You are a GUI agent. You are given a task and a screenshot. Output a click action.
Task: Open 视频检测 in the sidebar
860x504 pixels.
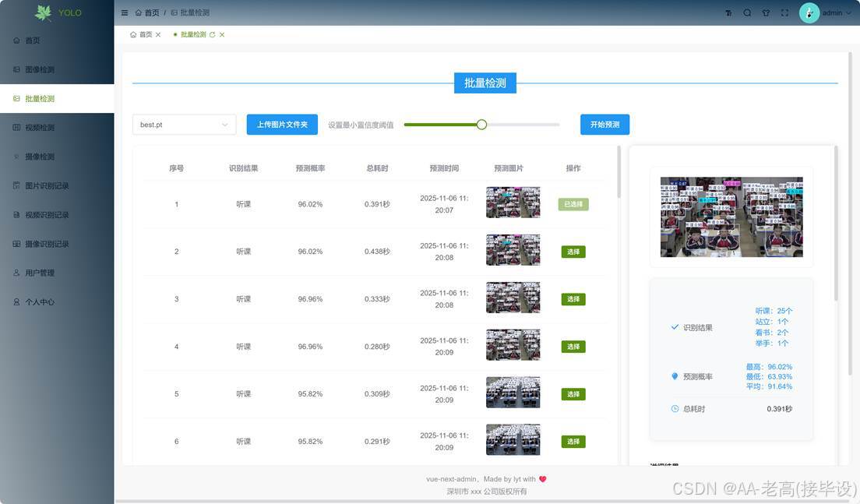point(57,127)
